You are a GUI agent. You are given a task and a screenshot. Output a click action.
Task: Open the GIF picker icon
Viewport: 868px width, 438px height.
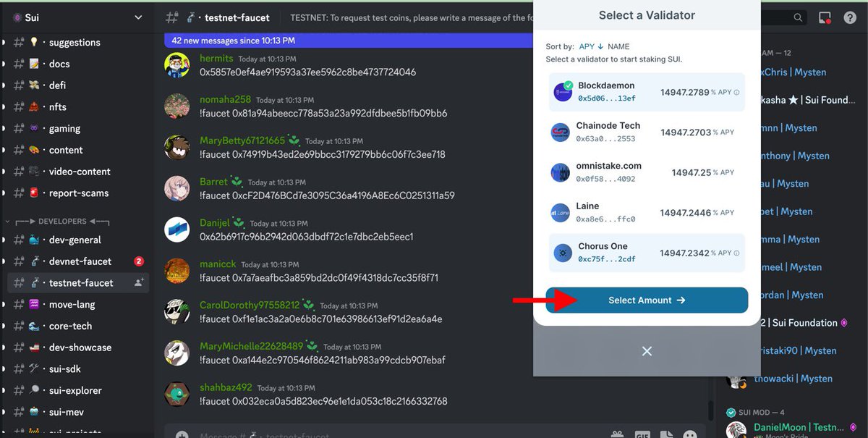(x=642, y=434)
